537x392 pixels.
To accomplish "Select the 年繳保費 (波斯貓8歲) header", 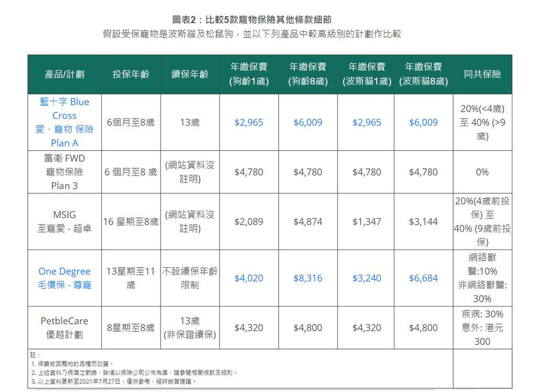I will (423, 74).
